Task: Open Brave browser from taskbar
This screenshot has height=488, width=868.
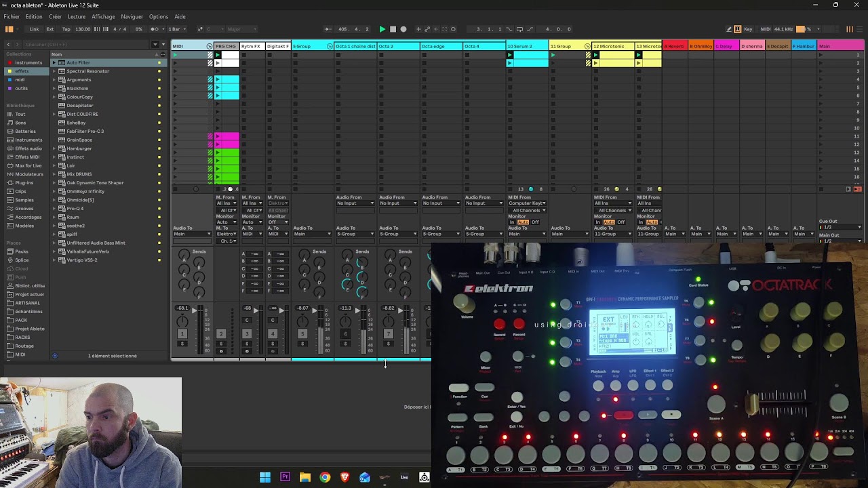Action: pos(344,477)
